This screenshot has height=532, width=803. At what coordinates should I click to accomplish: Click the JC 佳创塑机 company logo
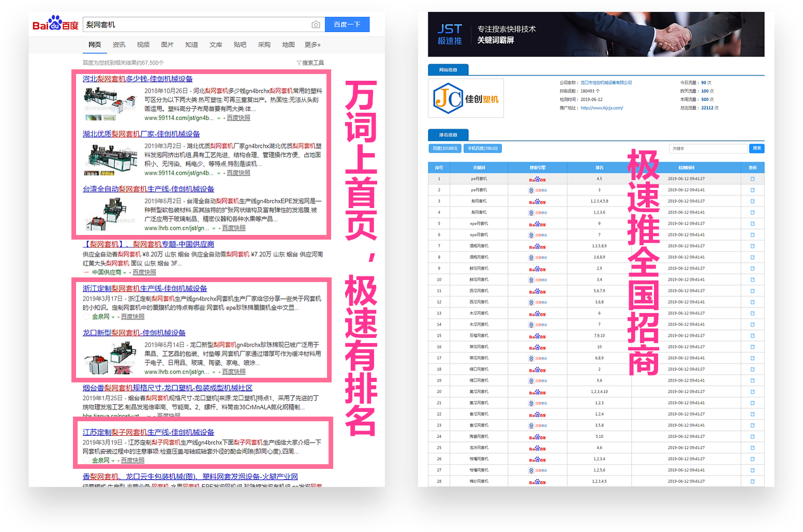tap(466, 98)
